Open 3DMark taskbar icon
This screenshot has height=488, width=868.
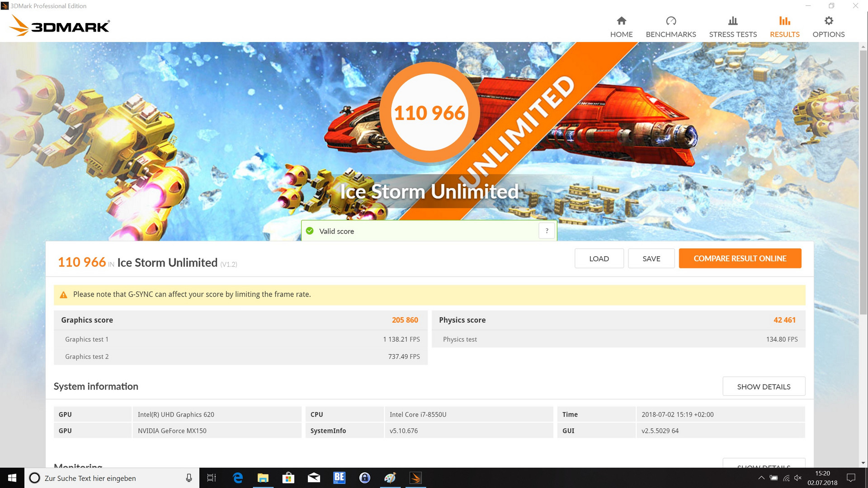click(x=415, y=478)
